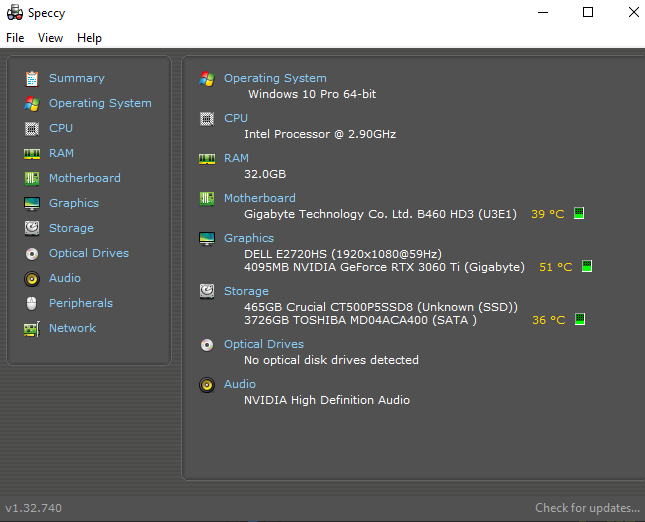Click RAM icon in summary panel
This screenshot has width=645, height=522.
(x=207, y=159)
